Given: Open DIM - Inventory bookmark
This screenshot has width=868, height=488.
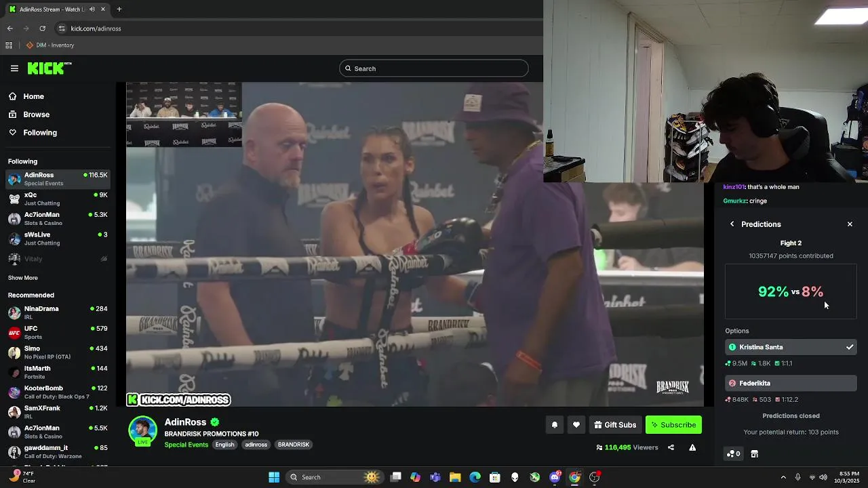Looking at the screenshot, I should pos(50,45).
